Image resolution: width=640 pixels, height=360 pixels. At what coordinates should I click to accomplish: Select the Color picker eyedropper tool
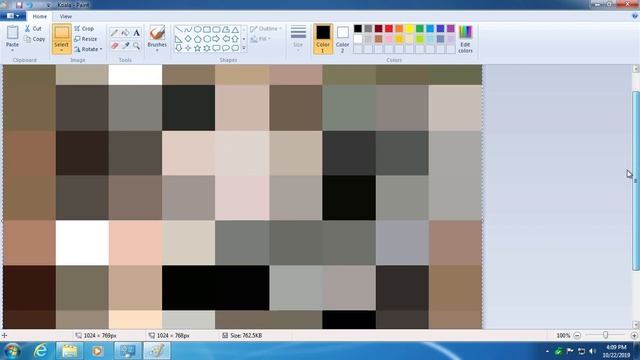tap(126, 46)
